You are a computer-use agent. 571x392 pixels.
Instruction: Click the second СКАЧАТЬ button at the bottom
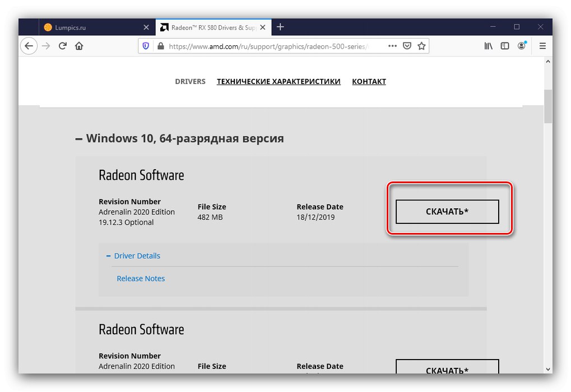coord(447,367)
